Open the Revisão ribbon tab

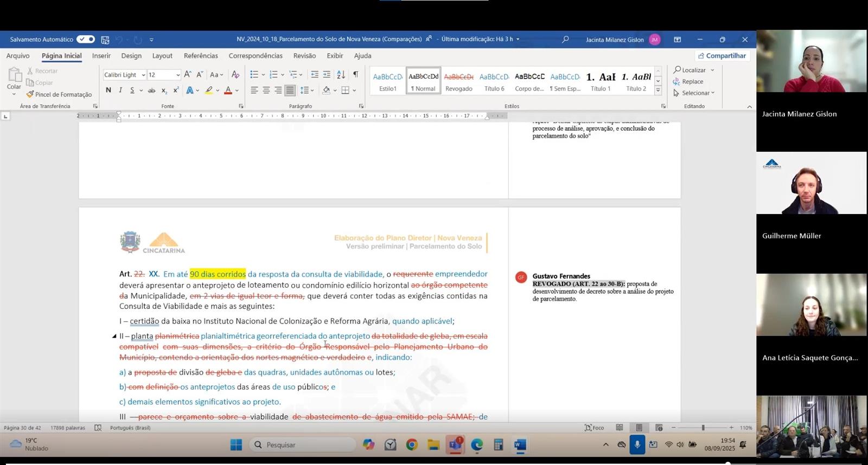coord(304,56)
